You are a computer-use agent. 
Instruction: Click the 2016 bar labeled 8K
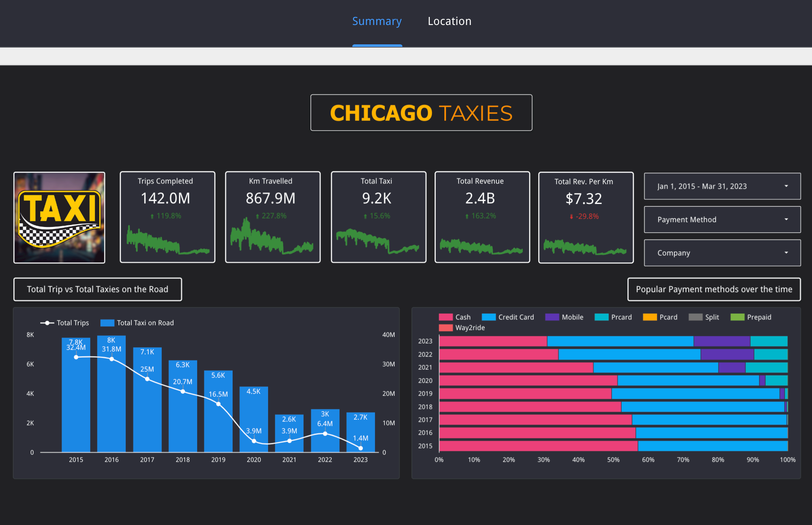tap(111, 394)
